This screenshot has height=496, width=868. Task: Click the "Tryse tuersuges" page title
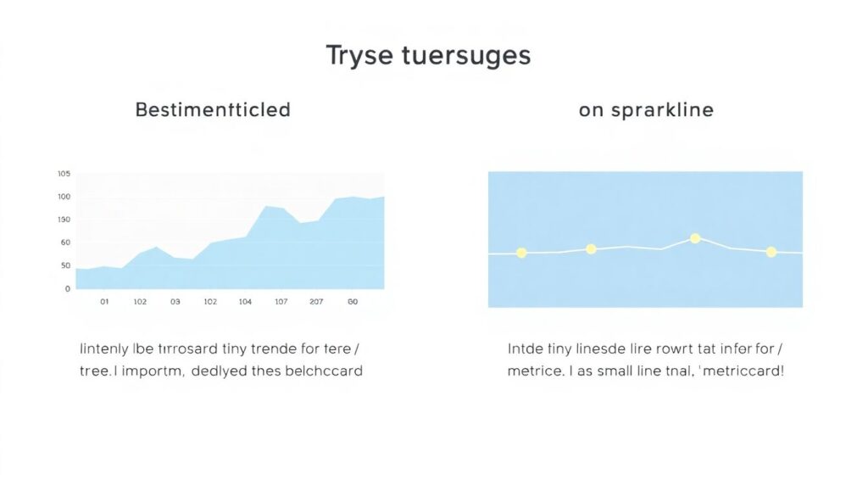click(x=428, y=55)
